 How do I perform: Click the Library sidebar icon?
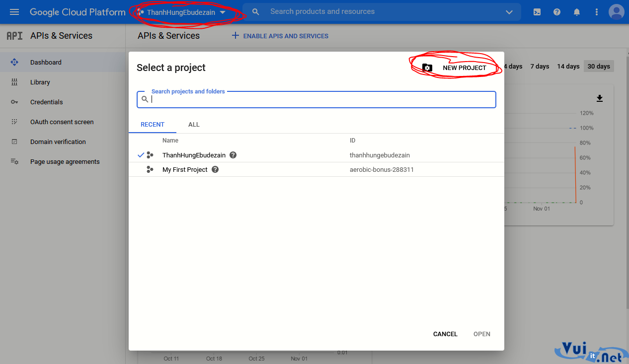click(x=14, y=82)
